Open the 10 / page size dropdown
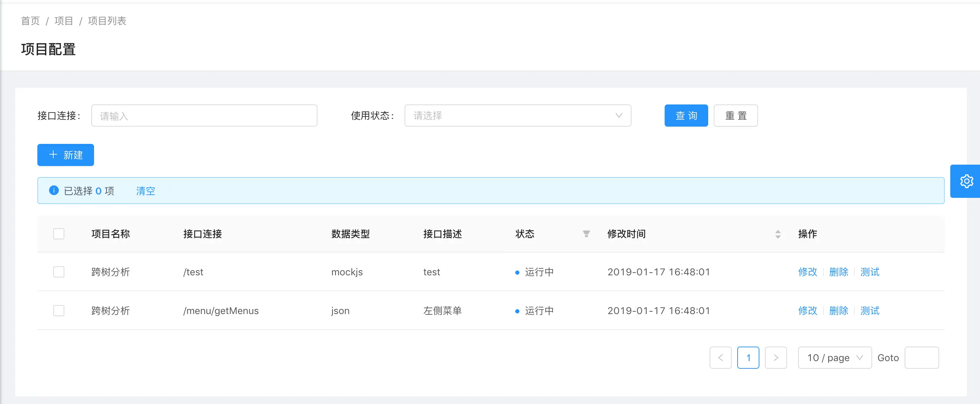 click(834, 358)
